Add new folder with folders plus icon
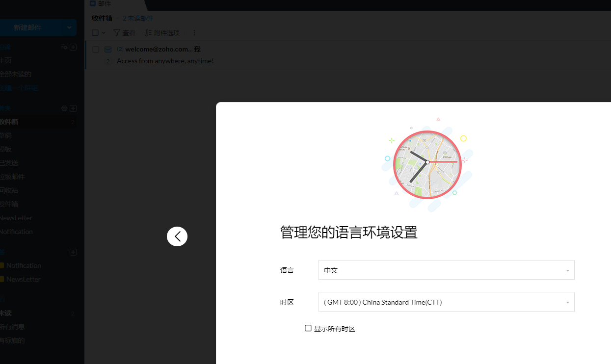The height and width of the screenshot is (364, 611). point(73,108)
